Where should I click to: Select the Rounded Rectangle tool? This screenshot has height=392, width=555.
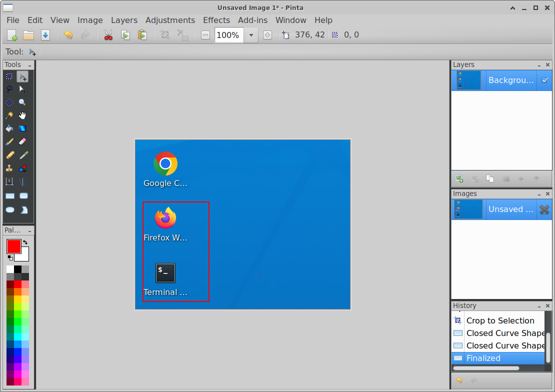coord(22,196)
